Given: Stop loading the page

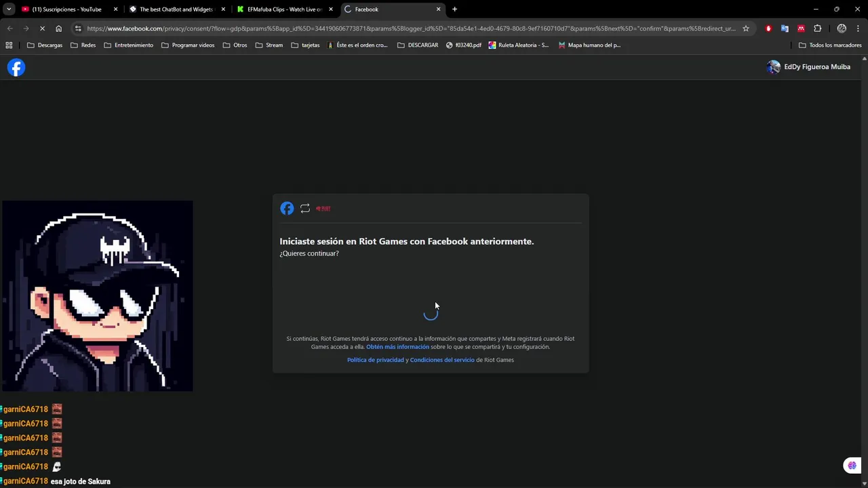Looking at the screenshot, I should [x=42, y=28].
